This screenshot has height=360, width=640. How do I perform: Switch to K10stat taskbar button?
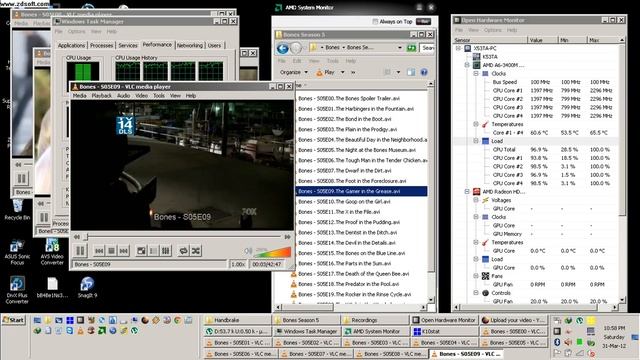coord(444,331)
